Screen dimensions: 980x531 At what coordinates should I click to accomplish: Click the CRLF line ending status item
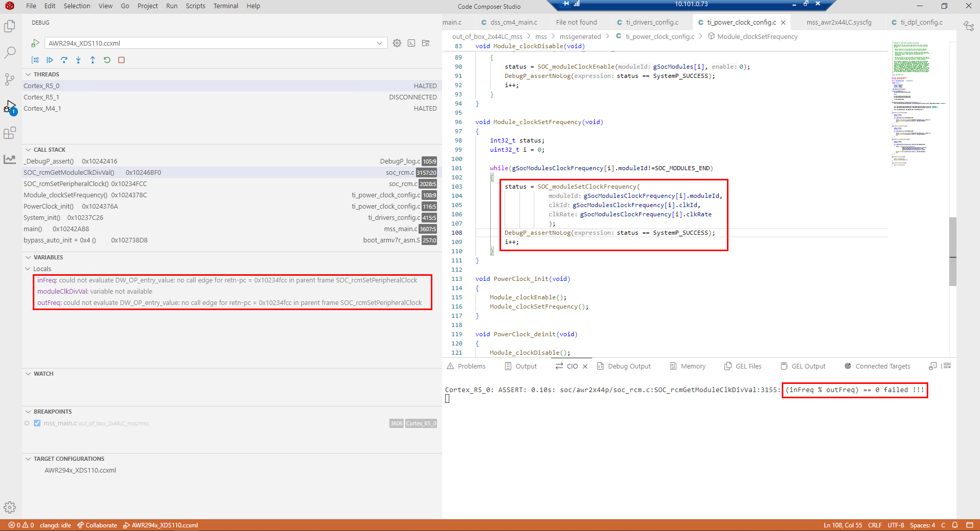[x=875, y=525]
